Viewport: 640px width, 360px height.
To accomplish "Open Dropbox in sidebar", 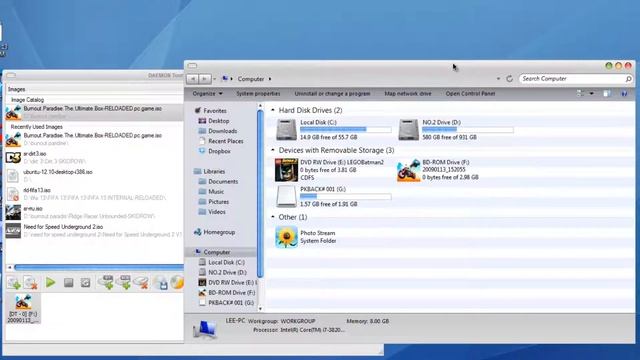I will [219, 151].
